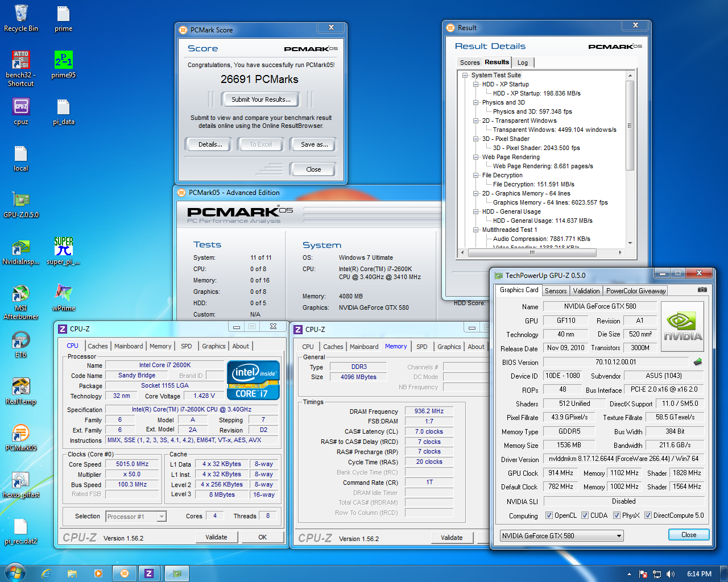Open the Recycle Bin desktop icon
Viewport: 728px width, 582px height.
tap(21, 18)
